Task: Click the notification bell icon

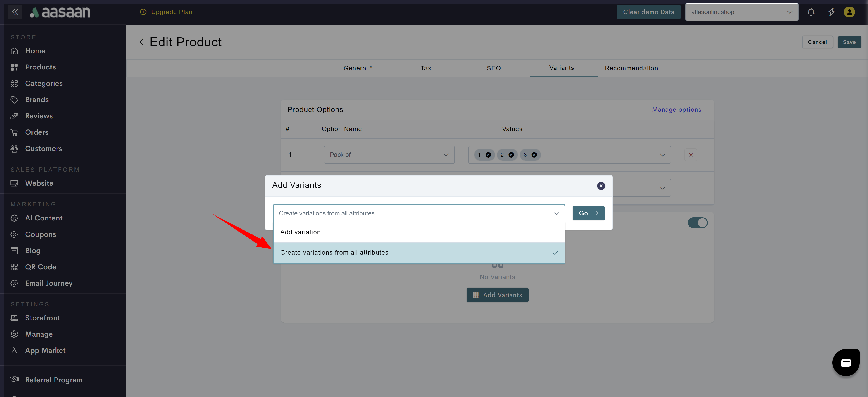Action: 811,12
